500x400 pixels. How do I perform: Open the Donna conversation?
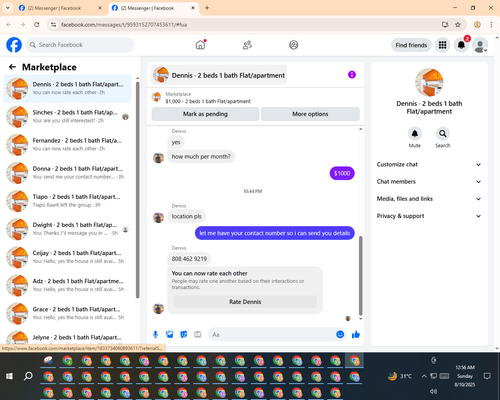click(67, 173)
